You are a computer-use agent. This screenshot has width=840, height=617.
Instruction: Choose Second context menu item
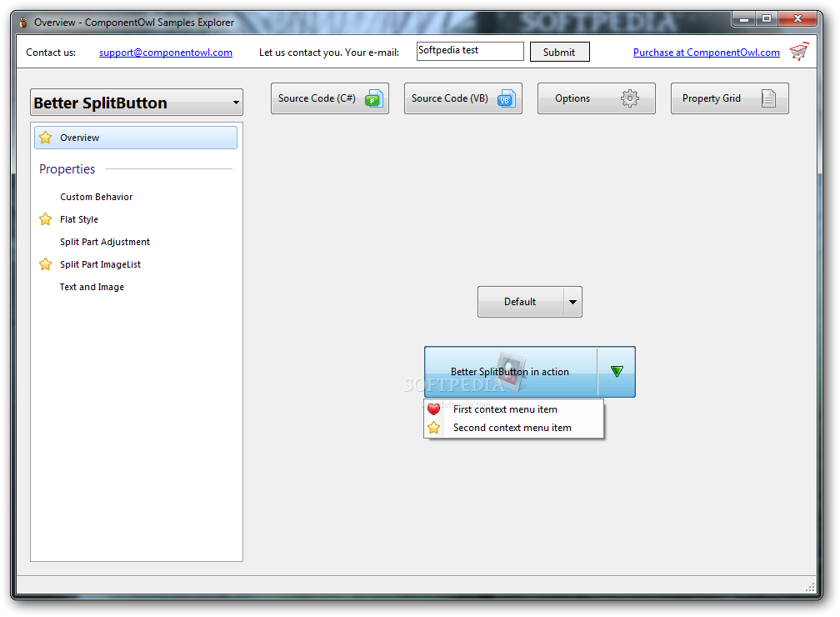[x=512, y=428]
